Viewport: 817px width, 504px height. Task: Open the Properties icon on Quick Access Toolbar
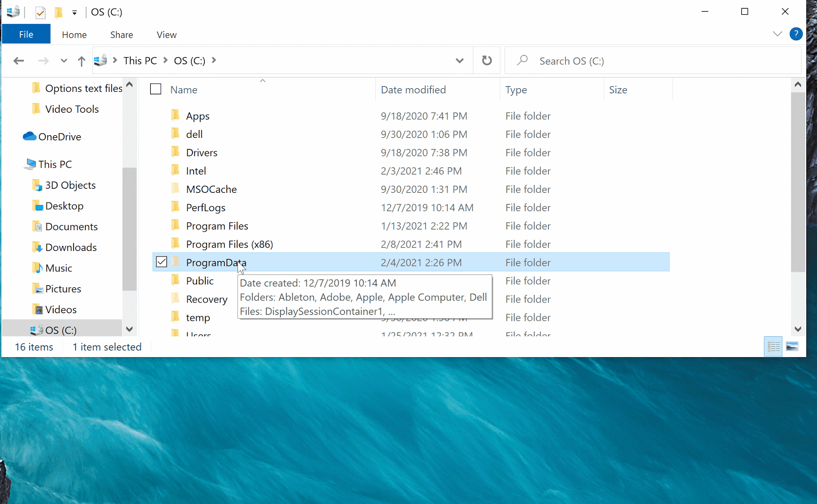click(x=40, y=12)
